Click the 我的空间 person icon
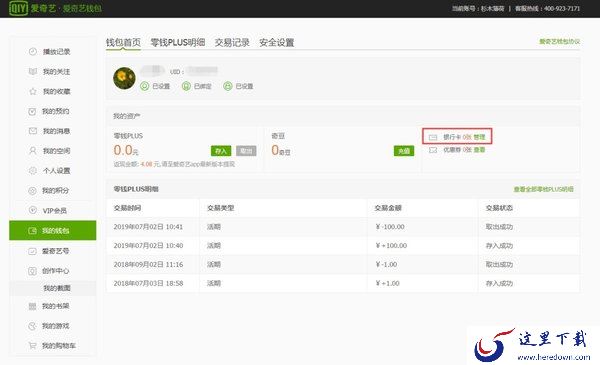This screenshot has width=600, height=365. (x=33, y=151)
